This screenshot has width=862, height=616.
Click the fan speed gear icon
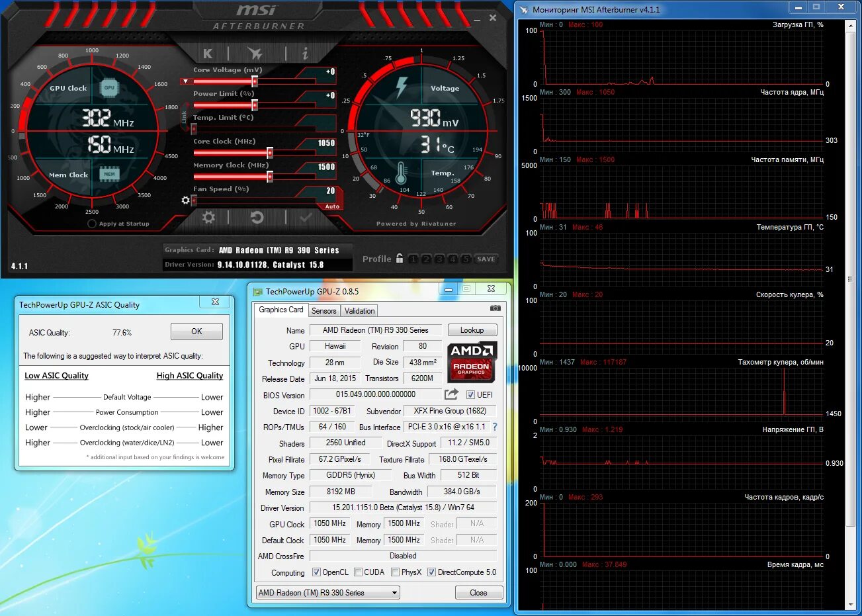(x=185, y=200)
